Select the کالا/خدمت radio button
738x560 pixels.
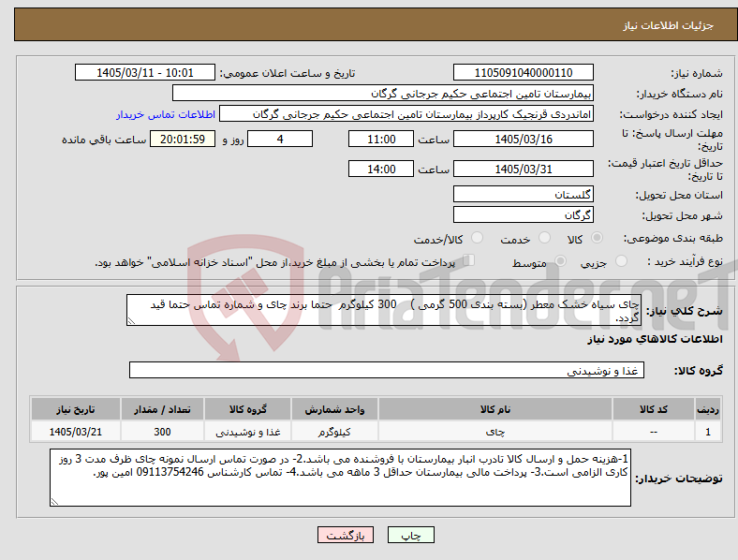[x=478, y=238]
